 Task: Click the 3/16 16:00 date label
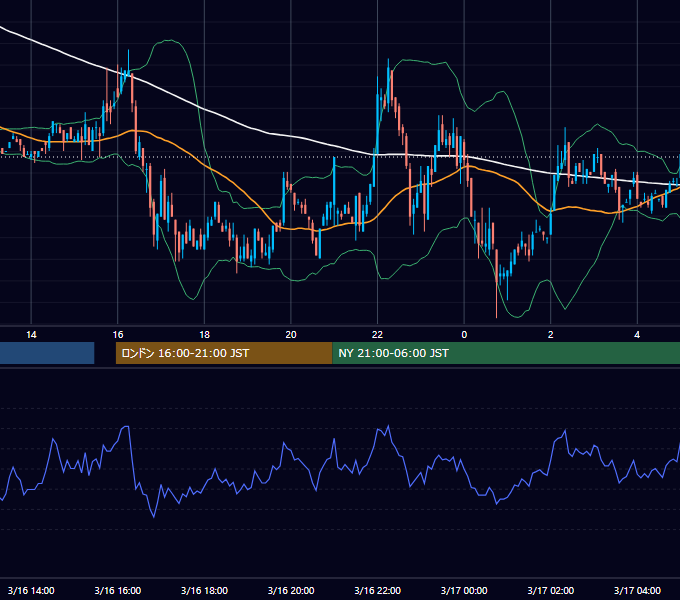[118, 590]
